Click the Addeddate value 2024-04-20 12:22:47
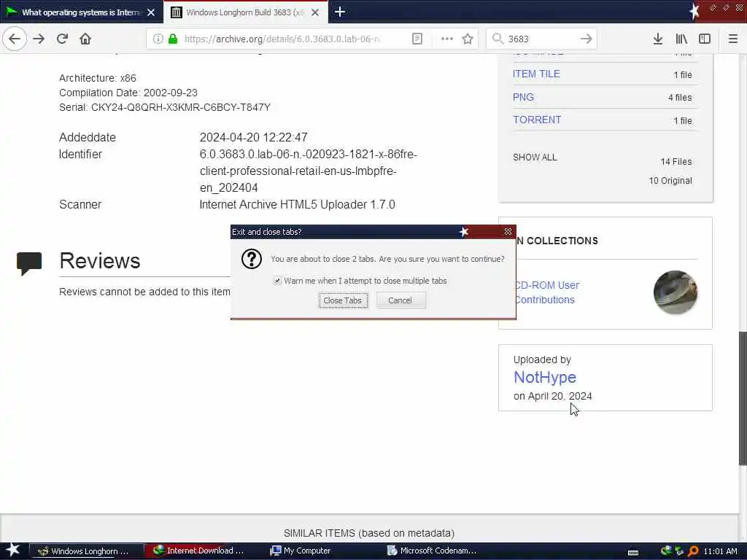The height and width of the screenshot is (560, 747). click(253, 138)
